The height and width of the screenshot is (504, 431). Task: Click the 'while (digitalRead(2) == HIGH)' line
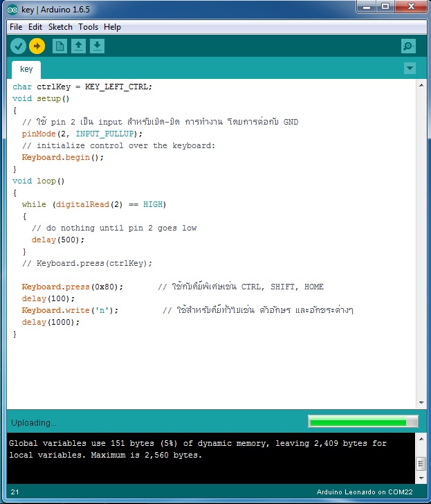pyautogui.click(x=94, y=204)
